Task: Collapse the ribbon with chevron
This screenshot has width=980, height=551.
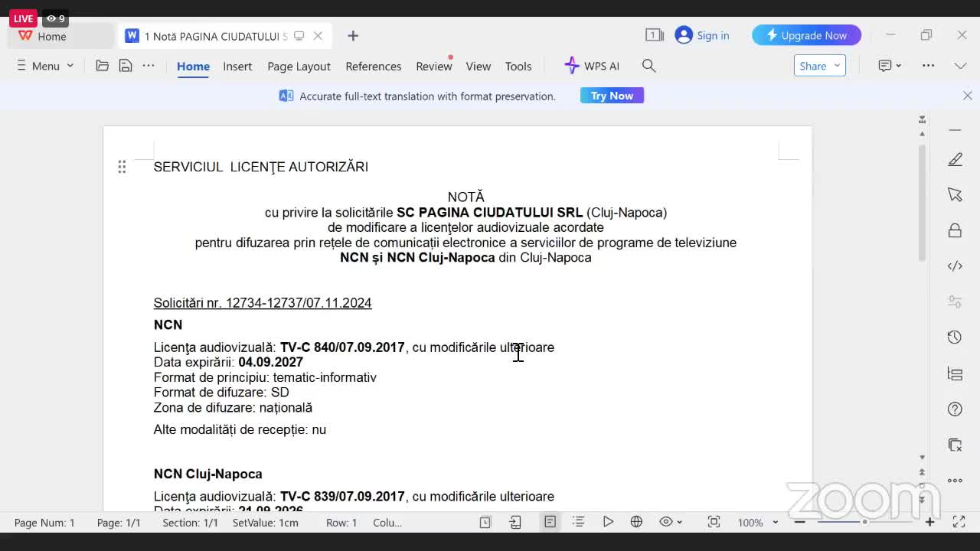Action: click(x=960, y=66)
